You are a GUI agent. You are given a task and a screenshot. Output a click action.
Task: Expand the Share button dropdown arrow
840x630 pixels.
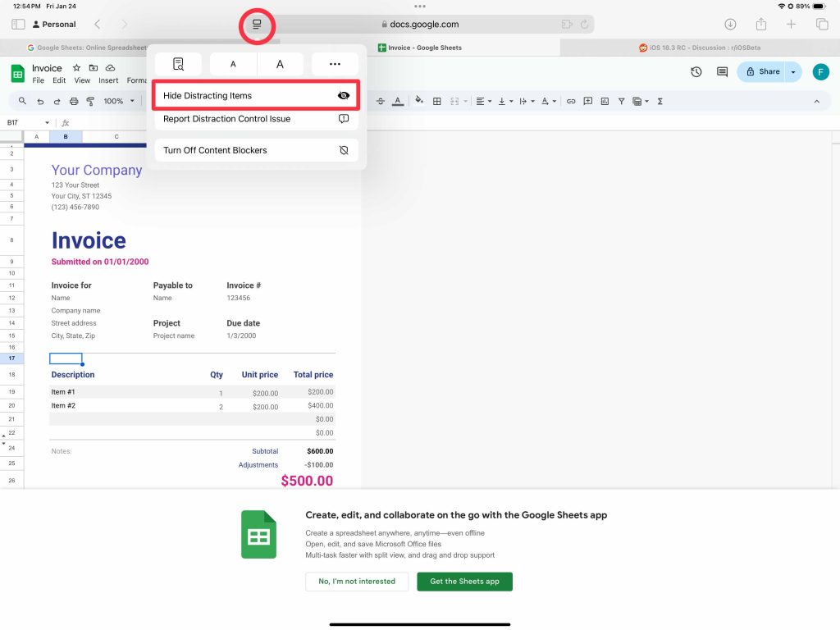792,72
